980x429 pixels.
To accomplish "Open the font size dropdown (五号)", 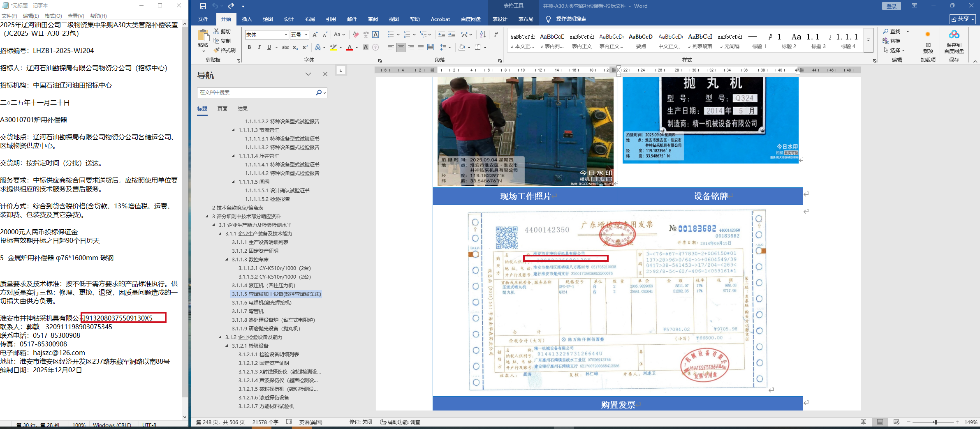I will click(306, 35).
